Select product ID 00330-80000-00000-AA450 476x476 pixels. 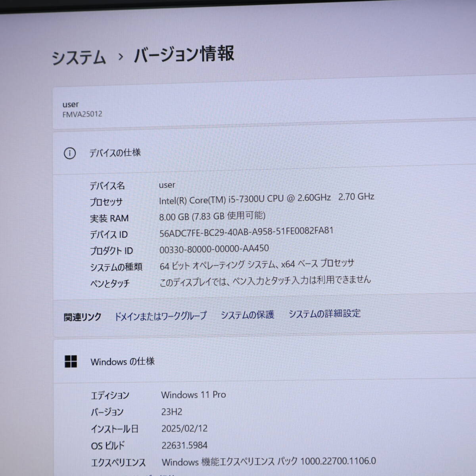[x=214, y=249]
